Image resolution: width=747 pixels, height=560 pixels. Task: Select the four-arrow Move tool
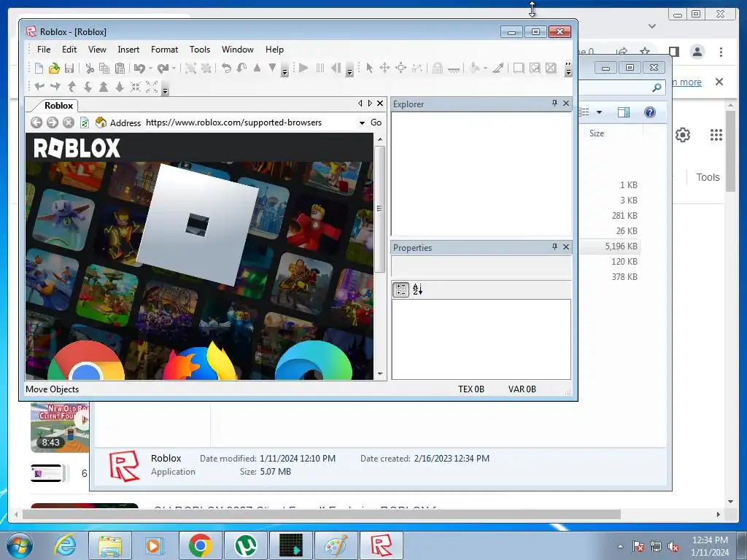(384, 68)
